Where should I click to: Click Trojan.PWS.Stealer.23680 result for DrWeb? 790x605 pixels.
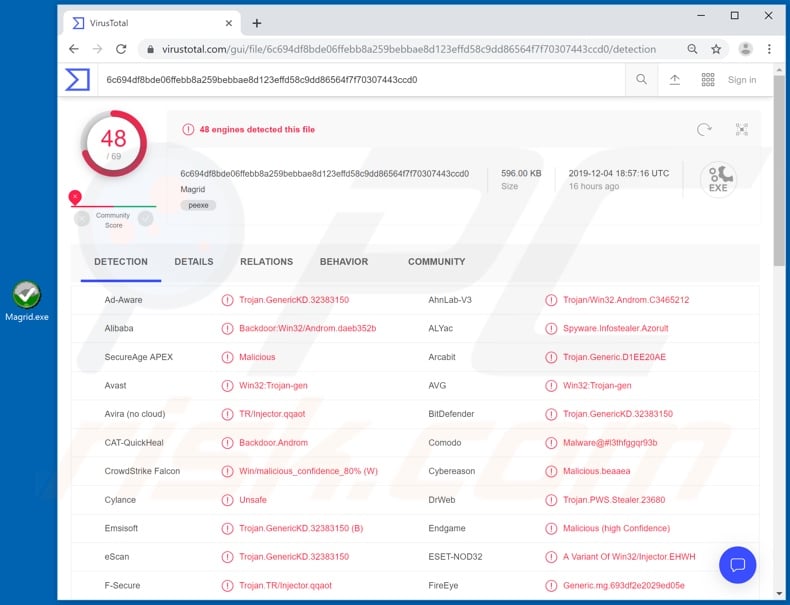[x=614, y=500]
